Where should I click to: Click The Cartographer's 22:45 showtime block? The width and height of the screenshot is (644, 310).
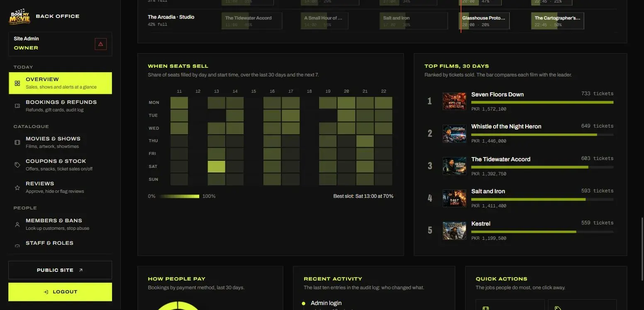point(557,21)
